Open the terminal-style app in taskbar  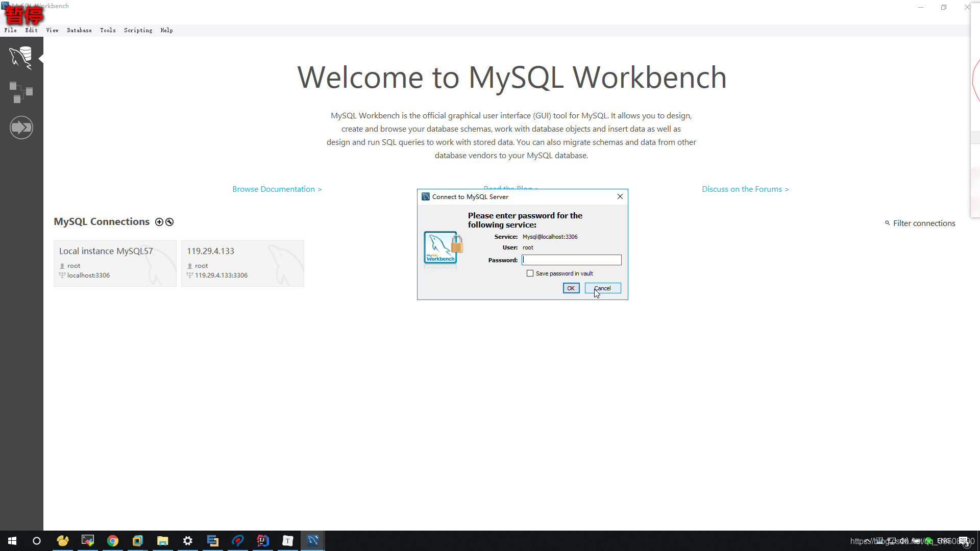click(88, 541)
